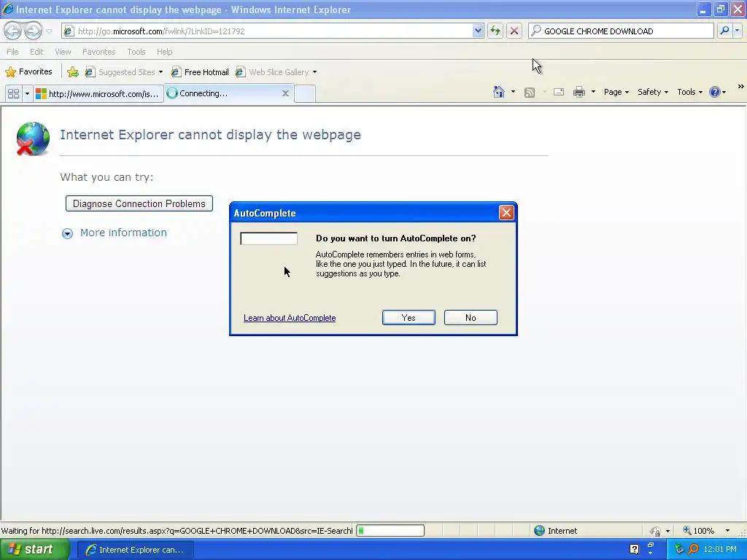Go forward with the Forward arrow button
Image resolution: width=747 pixels, height=560 pixels.
coord(33,31)
